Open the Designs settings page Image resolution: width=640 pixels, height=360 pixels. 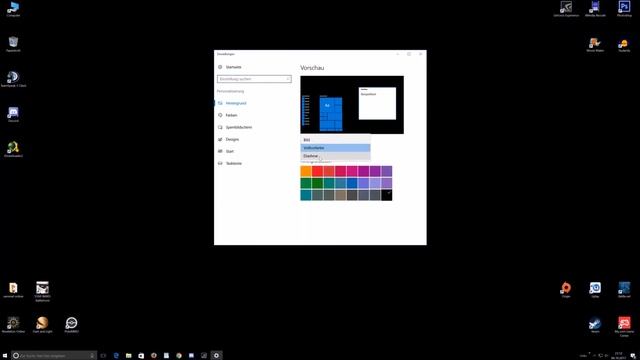coord(229,139)
